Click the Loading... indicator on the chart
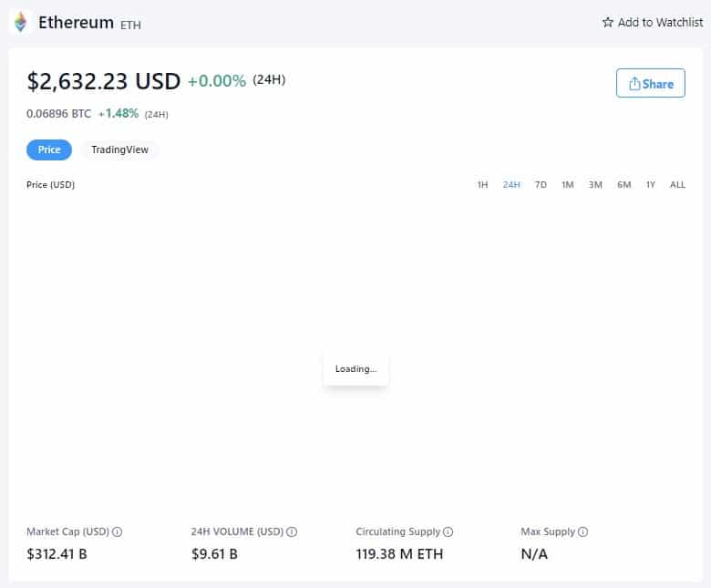 [355, 369]
